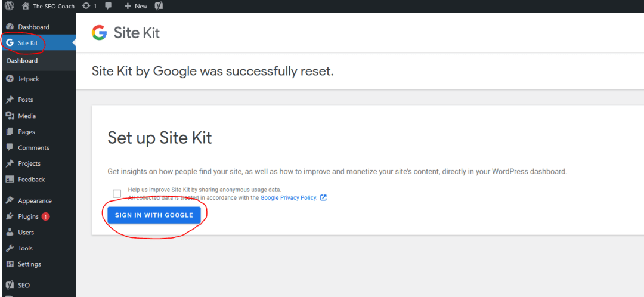Open the Settings menu label

point(30,264)
